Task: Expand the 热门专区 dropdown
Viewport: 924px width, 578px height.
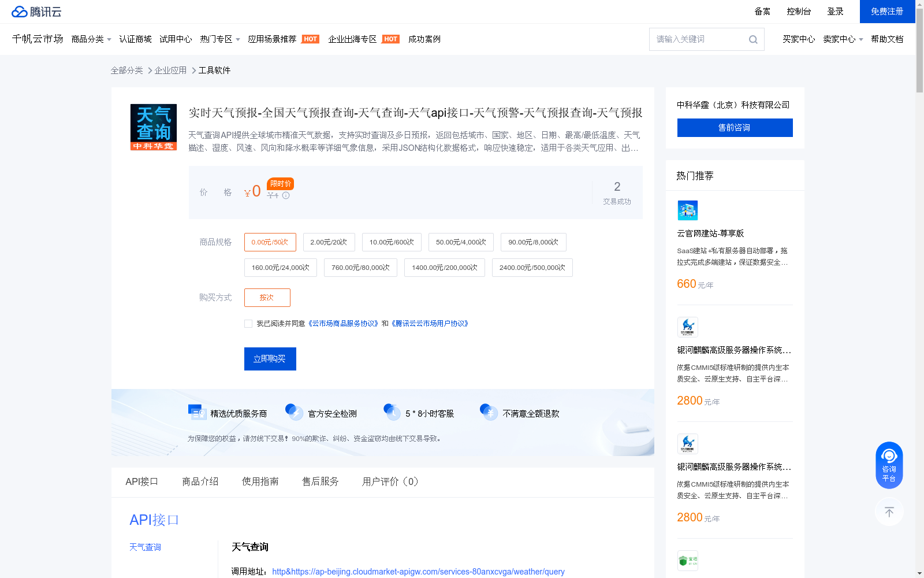Action: pos(220,39)
